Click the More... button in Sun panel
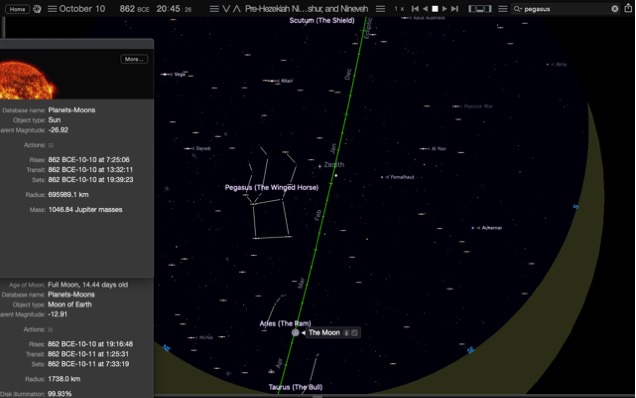This screenshot has width=636, height=398. pyautogui.click(x=134, y=59)
